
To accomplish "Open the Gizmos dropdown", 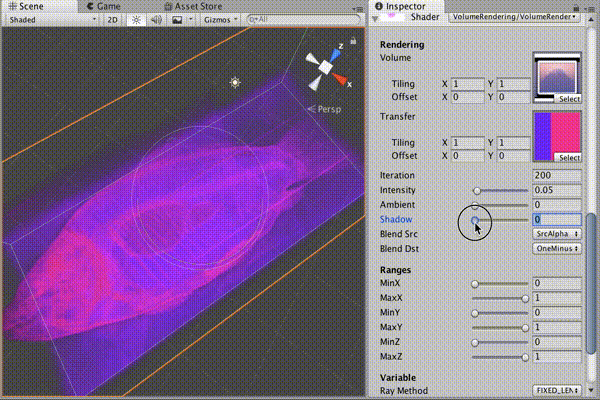I will [x=220, y=20].
